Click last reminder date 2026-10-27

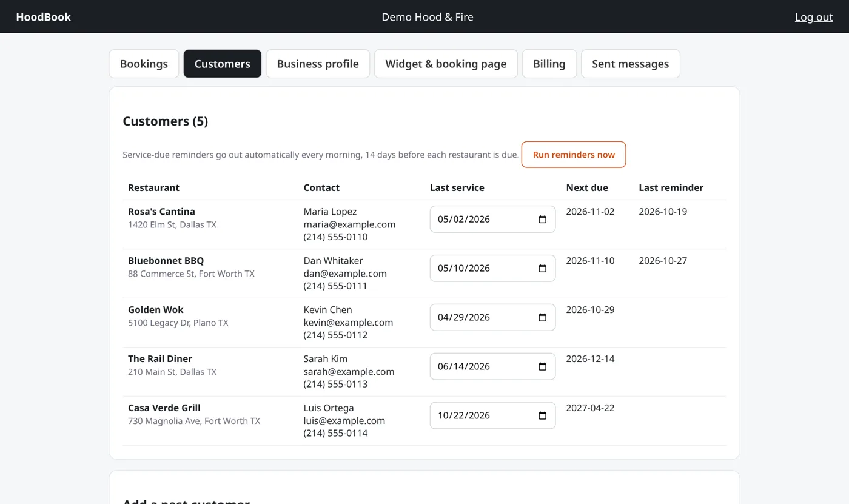tap(663, 261)
